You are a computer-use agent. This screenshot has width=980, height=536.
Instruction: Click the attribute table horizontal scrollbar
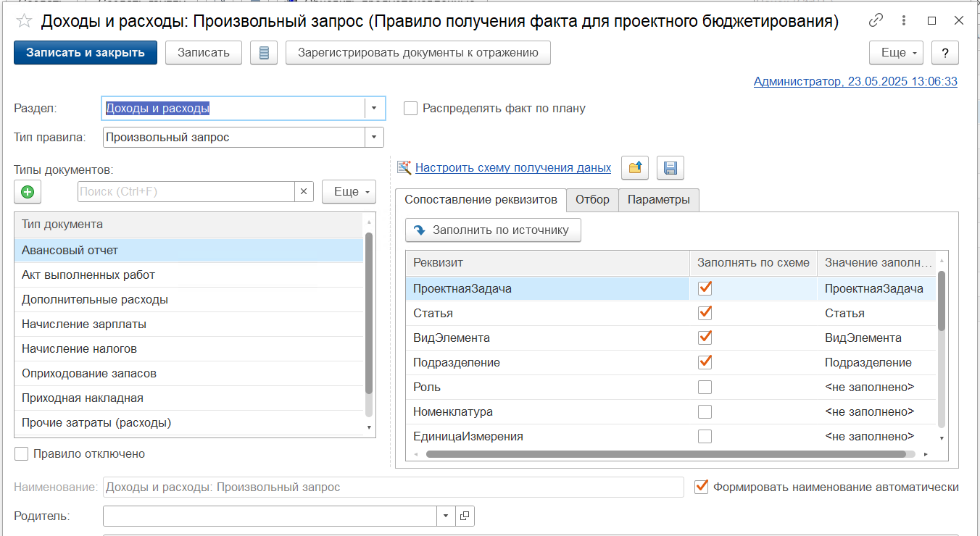666,454
